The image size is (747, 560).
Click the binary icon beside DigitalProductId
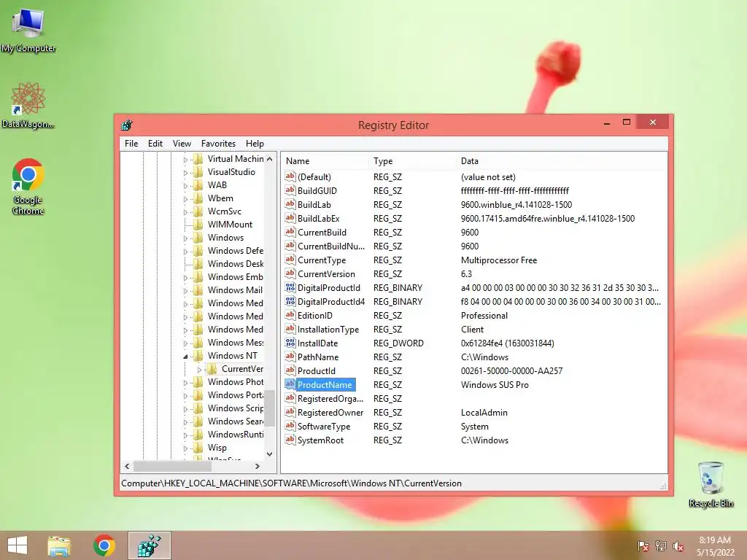tap(290, 287)
